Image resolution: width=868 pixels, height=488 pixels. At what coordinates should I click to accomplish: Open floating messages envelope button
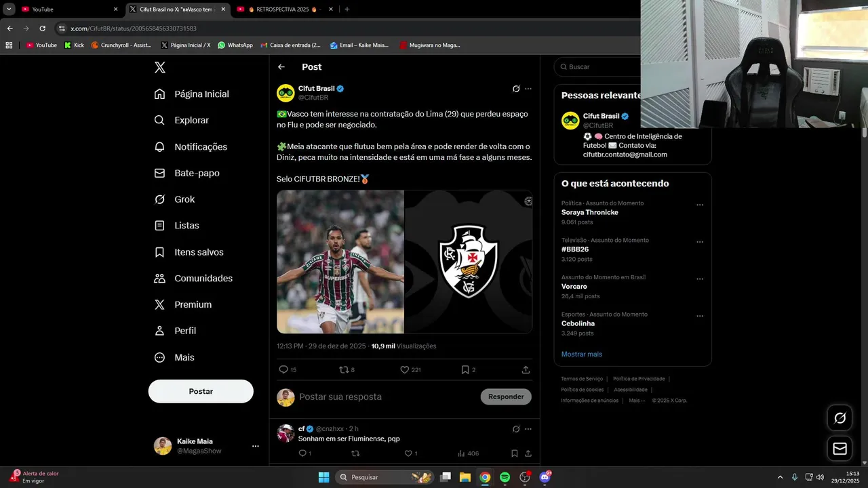point(840,449)
